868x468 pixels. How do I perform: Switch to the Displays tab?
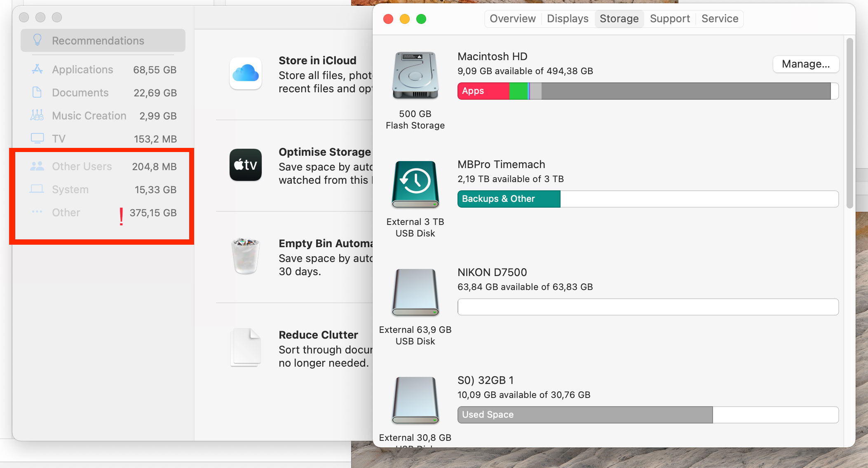568,19
